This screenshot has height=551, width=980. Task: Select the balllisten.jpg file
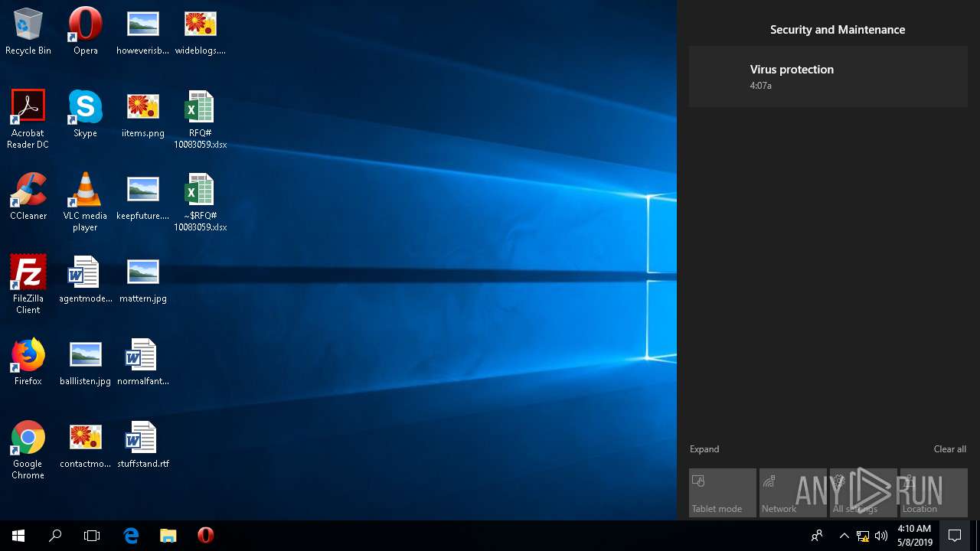pyautogui.click(x=85, y=363)
